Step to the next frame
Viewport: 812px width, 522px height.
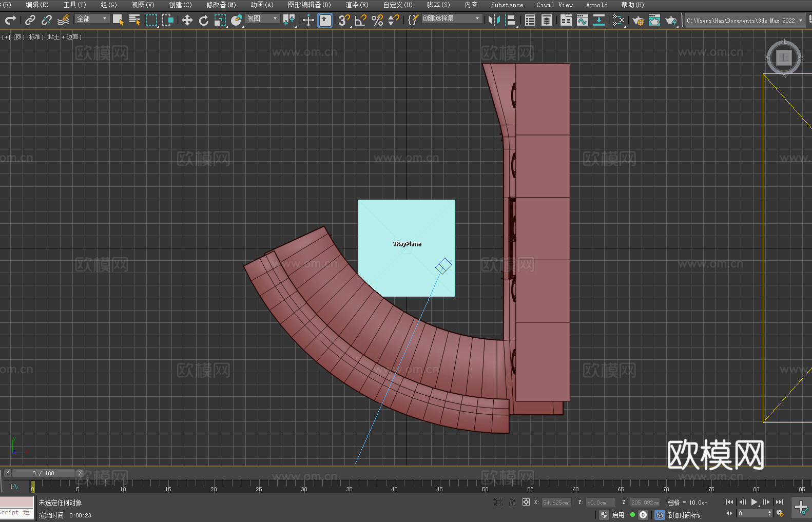(x=766, y=502)
